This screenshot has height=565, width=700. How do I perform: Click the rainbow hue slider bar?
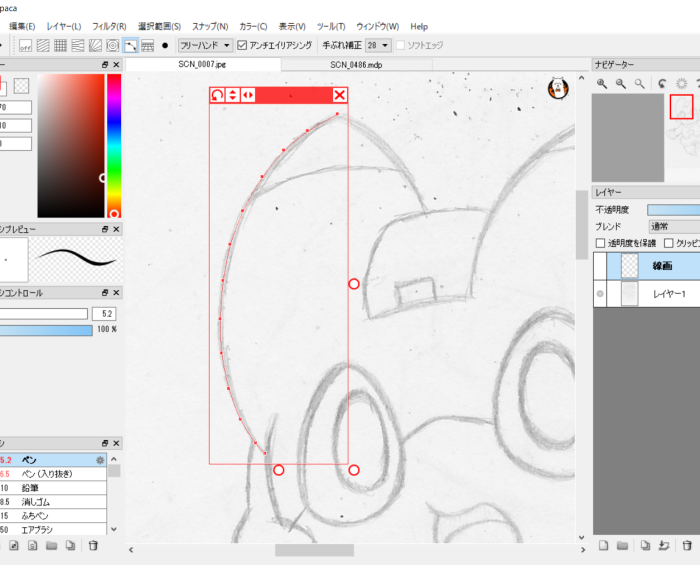[x=114, y=146]
